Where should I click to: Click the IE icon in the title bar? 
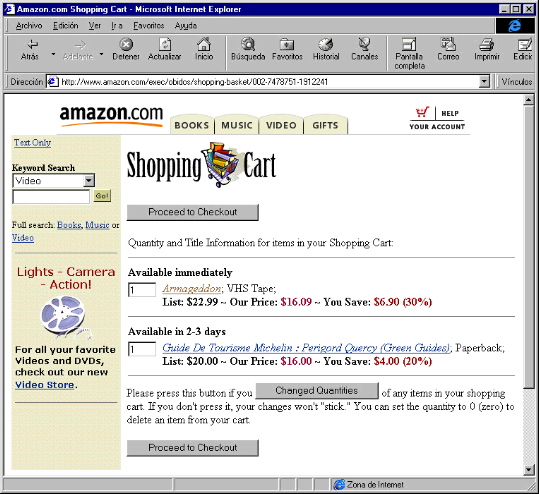coord(10,9)
